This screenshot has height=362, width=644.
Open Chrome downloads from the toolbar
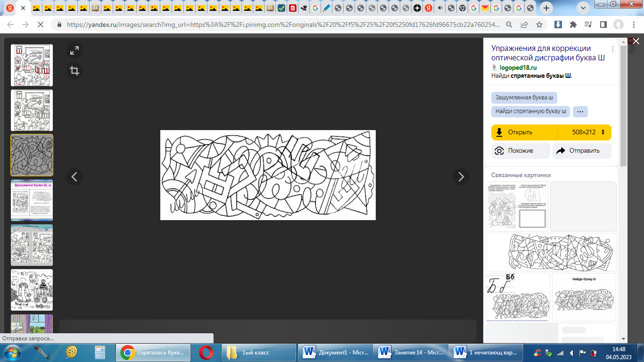click(558, 25)
